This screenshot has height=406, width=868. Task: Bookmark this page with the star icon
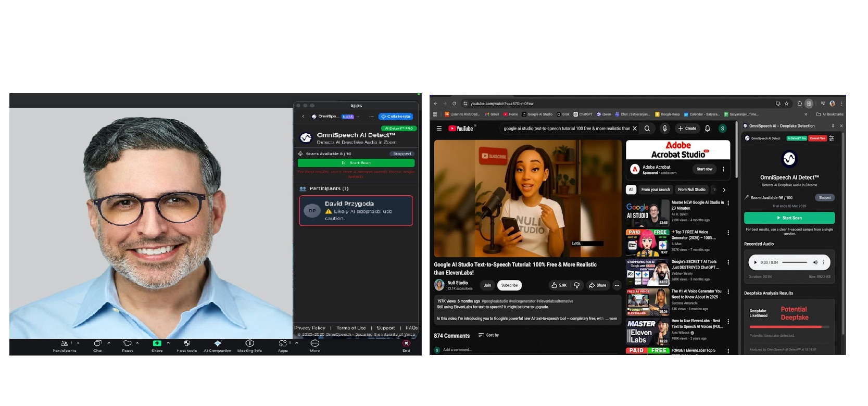click(x=787, y=104)
